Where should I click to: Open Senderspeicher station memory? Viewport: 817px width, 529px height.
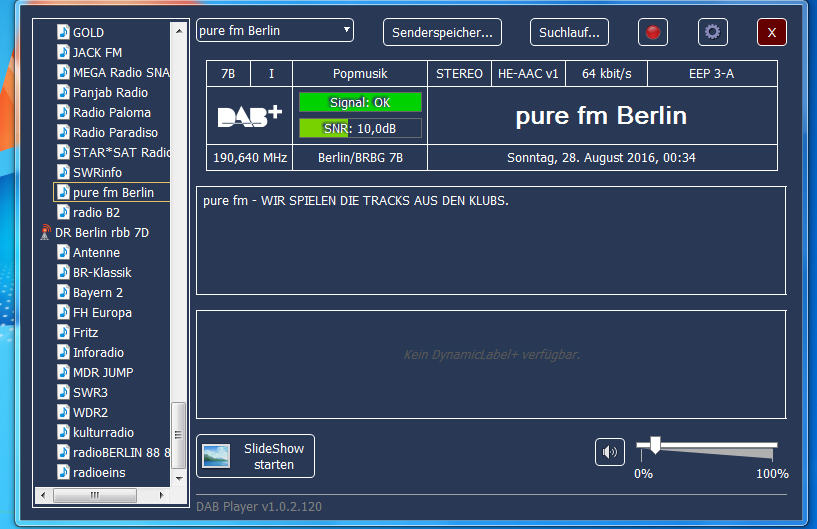[x=442, y=32]
